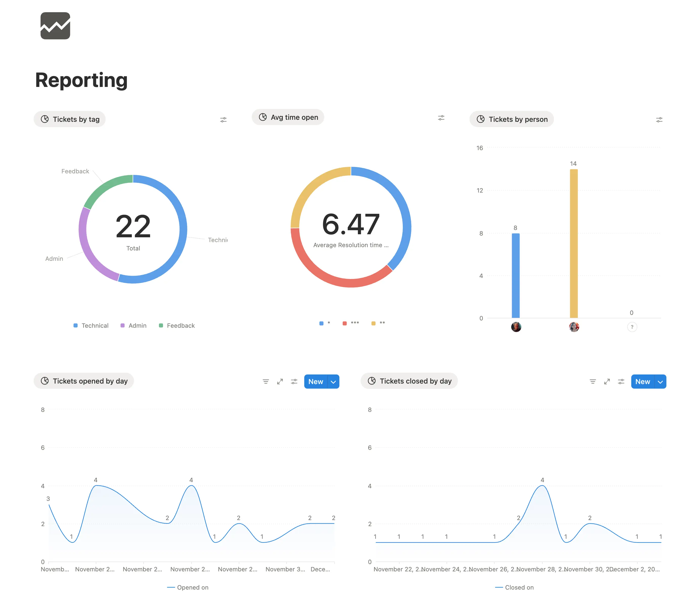Click the Avg time open title pill

point(288,117)
